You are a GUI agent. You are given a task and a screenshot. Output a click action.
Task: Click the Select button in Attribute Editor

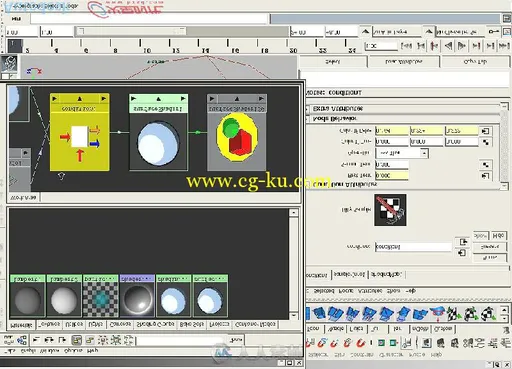[x=333, y=62]
